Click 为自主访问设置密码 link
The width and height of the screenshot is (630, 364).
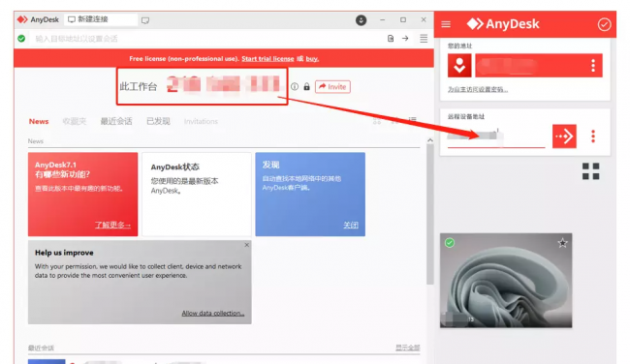click(x=478, y=89)
